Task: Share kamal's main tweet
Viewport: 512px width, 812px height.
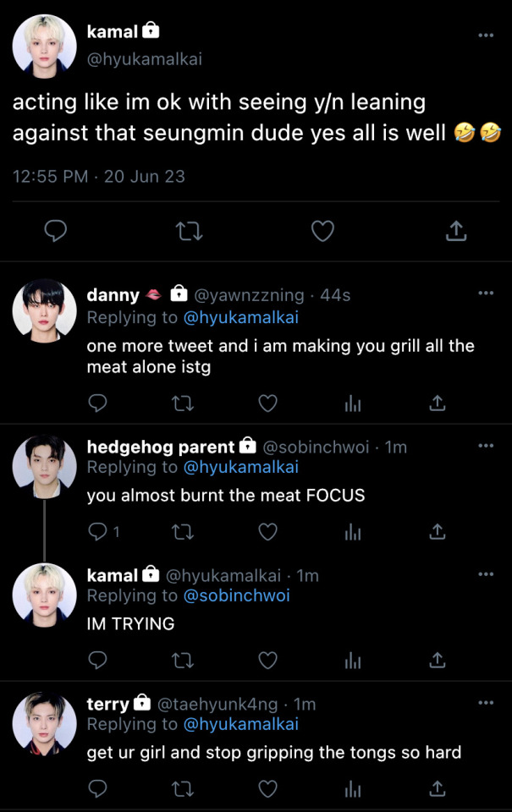Action: point(456,231)
